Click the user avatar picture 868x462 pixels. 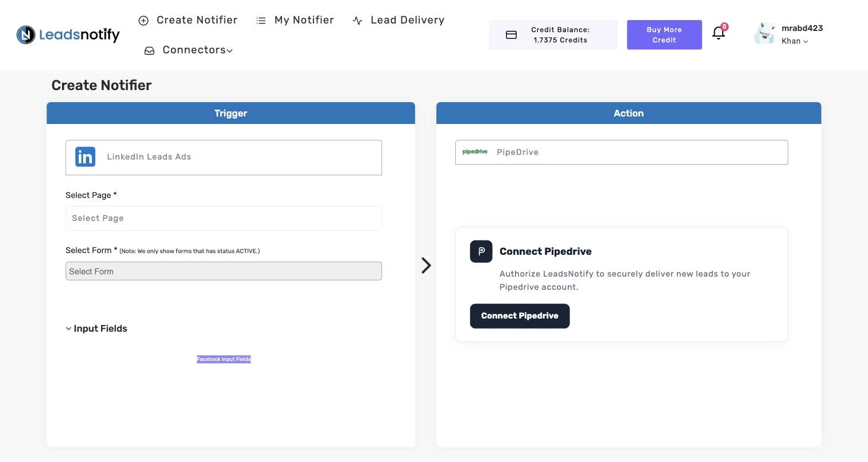tap(765, 34)
